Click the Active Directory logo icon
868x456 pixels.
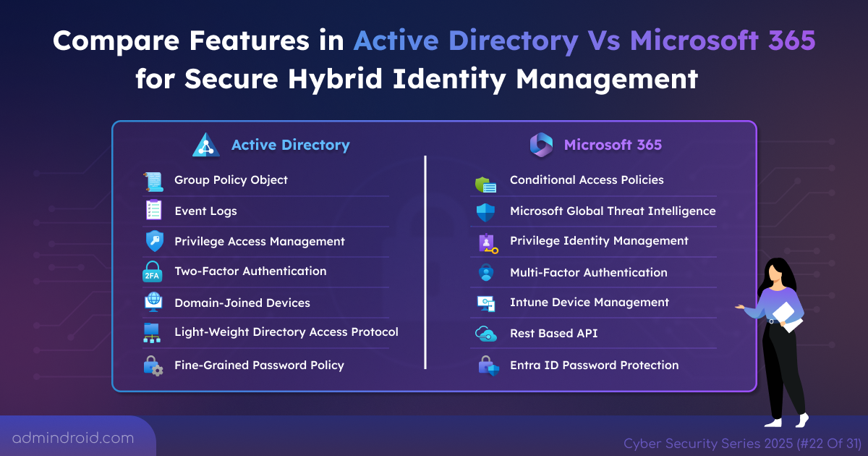tap(206, 145)
